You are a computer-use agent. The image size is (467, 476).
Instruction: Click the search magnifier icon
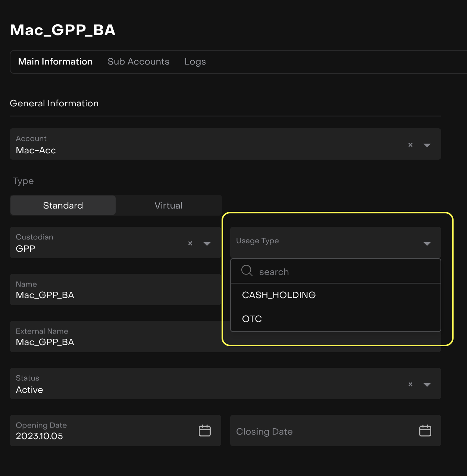pyautogui.click(x=247, y=270)
